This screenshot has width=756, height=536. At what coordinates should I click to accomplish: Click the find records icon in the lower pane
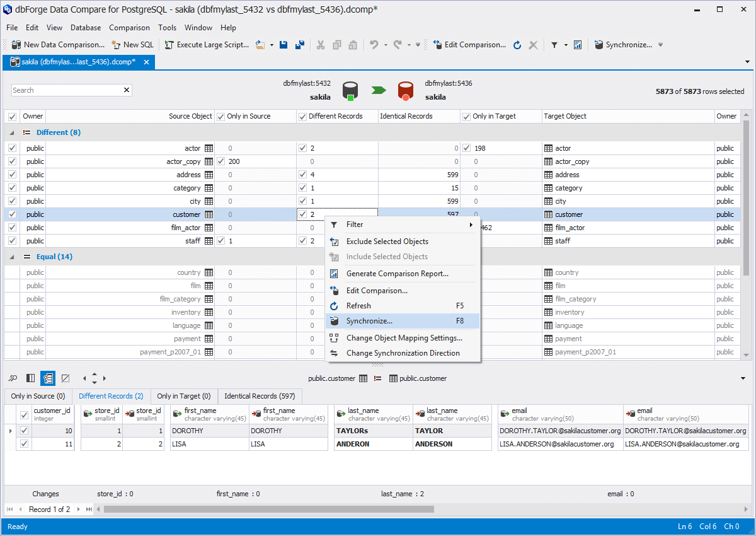pos(13,378)
